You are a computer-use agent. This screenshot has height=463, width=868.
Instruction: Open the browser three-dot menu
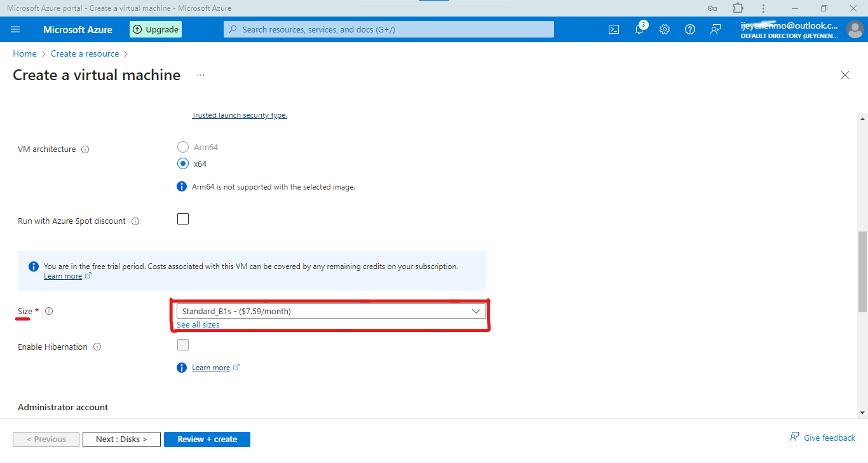[x=763, y=8]
